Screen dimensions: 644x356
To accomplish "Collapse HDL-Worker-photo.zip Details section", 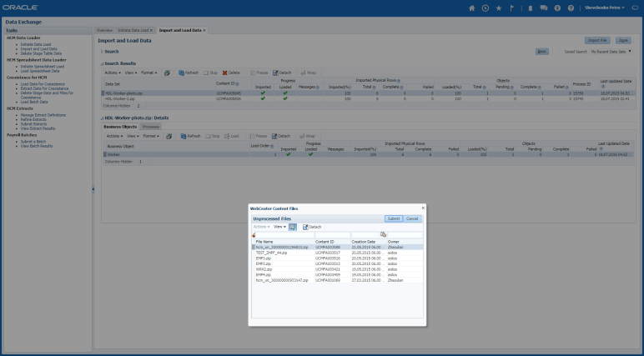I will pos(103,118).
